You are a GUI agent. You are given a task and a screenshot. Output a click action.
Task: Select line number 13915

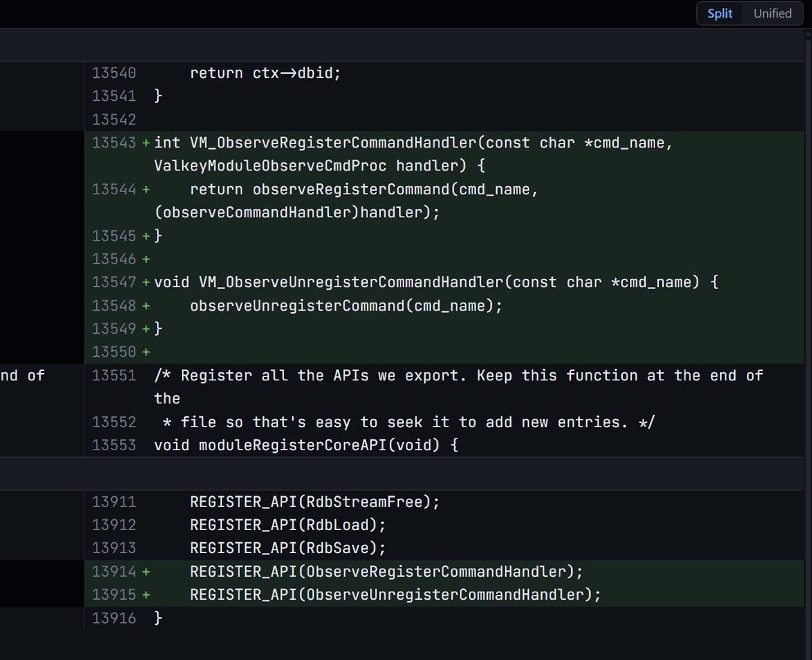114,595
